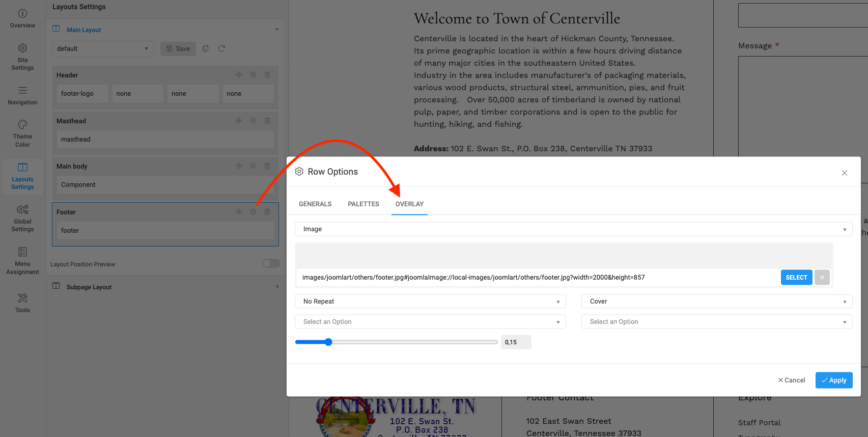Delete the Main body row
Screen dimensions: 868x437
267,166
